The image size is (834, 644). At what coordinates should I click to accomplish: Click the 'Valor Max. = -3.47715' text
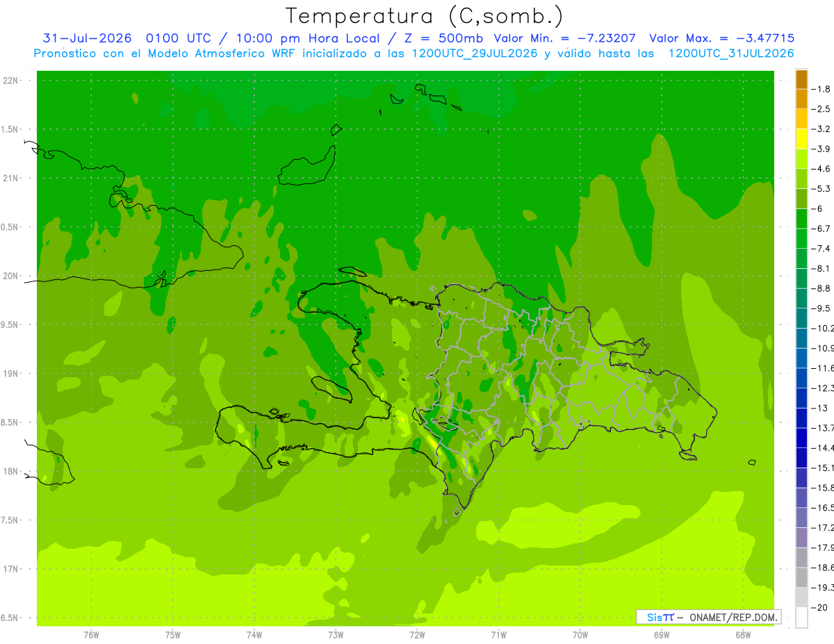(721, 39)
